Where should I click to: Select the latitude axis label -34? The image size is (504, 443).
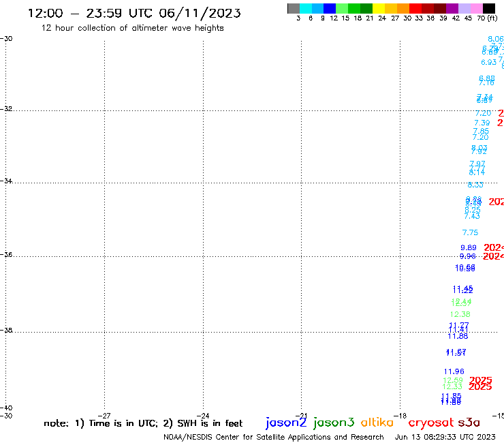(6, 181)
